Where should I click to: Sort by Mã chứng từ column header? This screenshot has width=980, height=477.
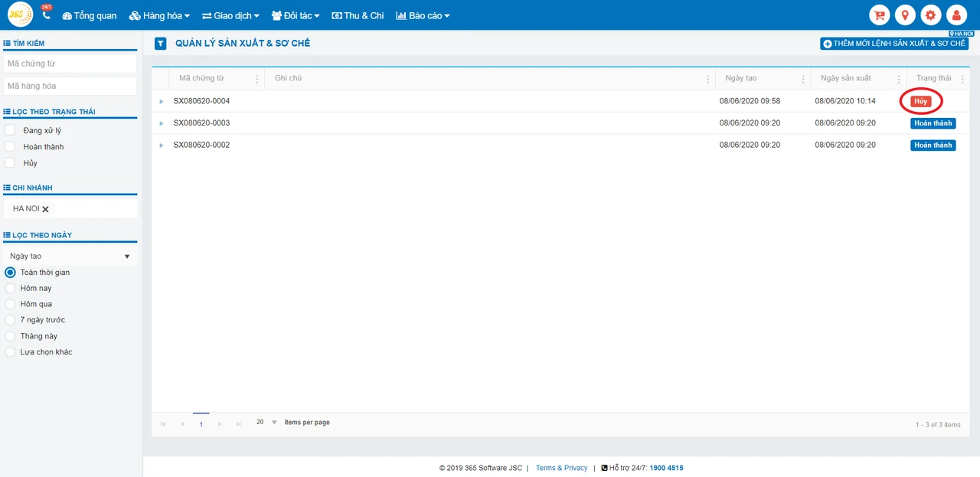[x=201, y=78]
